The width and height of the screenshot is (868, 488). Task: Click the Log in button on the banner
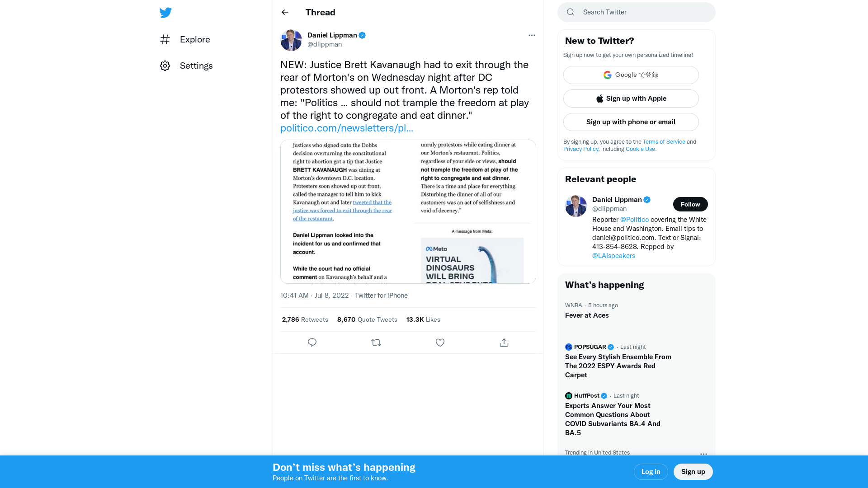[651, 471]
